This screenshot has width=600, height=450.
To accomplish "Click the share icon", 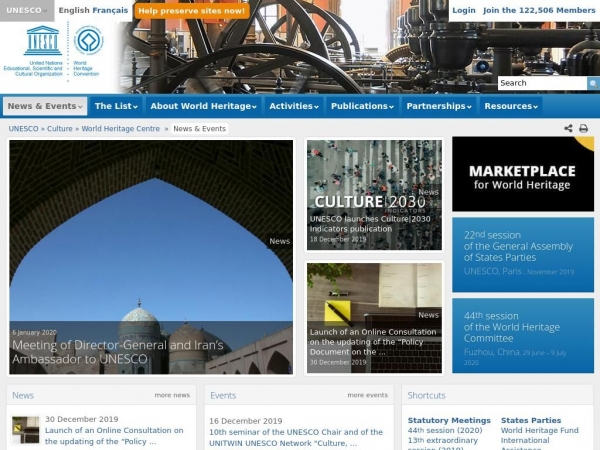I will pyautogui.click(x=568, y=128).
